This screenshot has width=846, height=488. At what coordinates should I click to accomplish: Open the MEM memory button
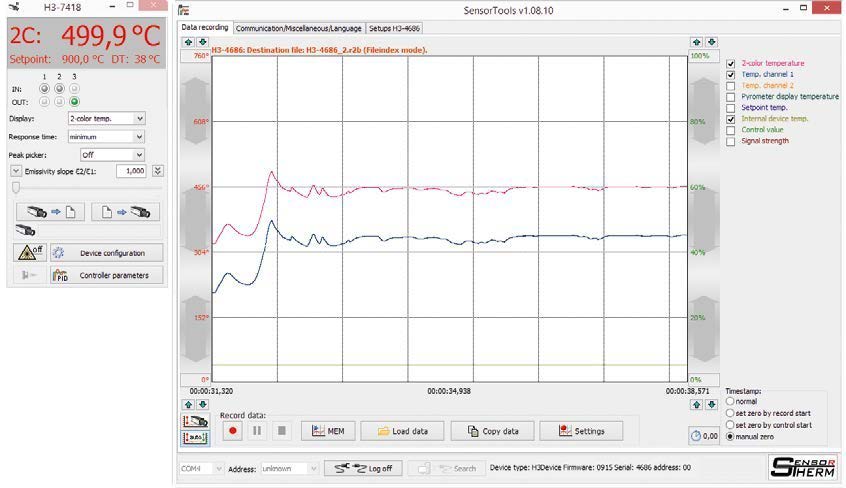(328, 431)
